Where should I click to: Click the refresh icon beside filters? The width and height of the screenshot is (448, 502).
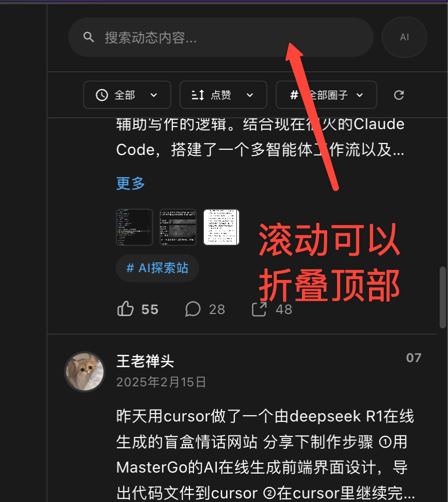pyautogui.click(x=399, y=95)
